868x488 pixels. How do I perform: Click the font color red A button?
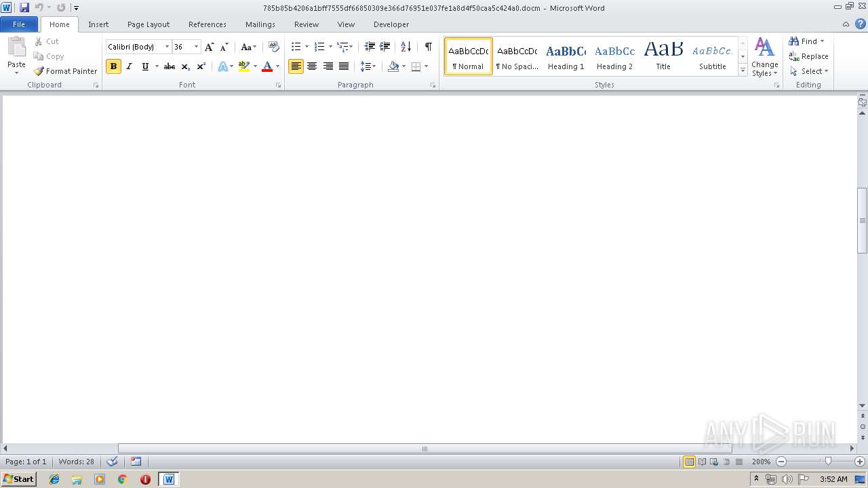(267, 66)
